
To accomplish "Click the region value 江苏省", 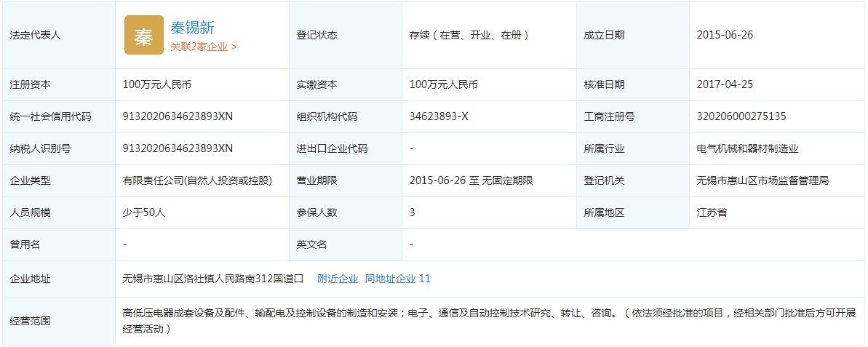I will (712, 212).
